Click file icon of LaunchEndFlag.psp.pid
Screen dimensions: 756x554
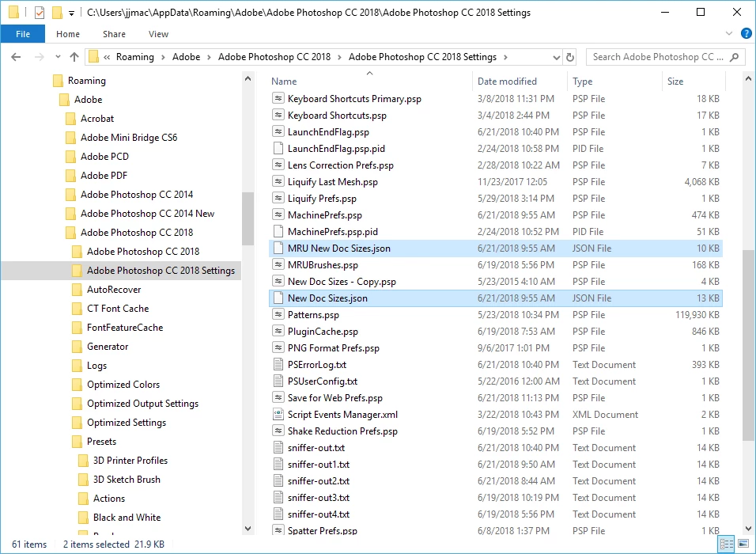tap(278, 148)
